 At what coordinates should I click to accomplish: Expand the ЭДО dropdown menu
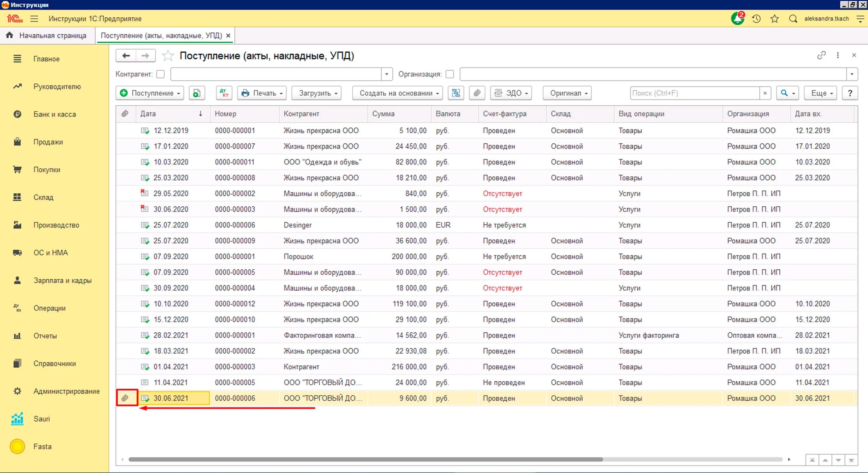pyautogui.click(x=511, y=93)
